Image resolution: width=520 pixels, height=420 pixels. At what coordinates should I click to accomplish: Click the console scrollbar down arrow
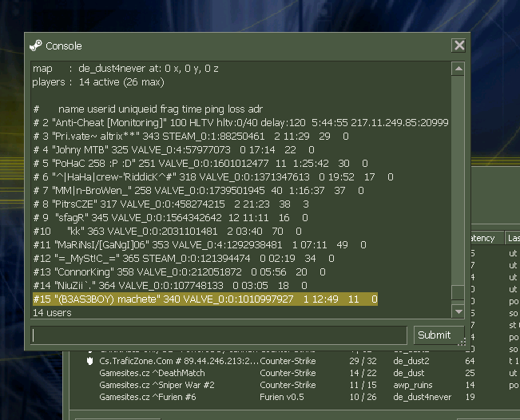point(458,311)
